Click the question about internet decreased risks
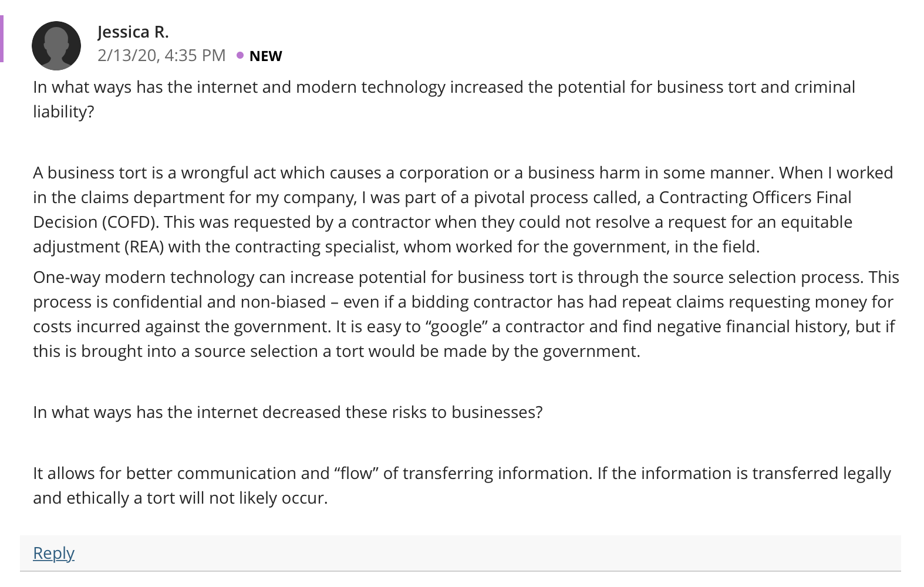The height and width of the screenshot is (587, 924). click(288, 412)
